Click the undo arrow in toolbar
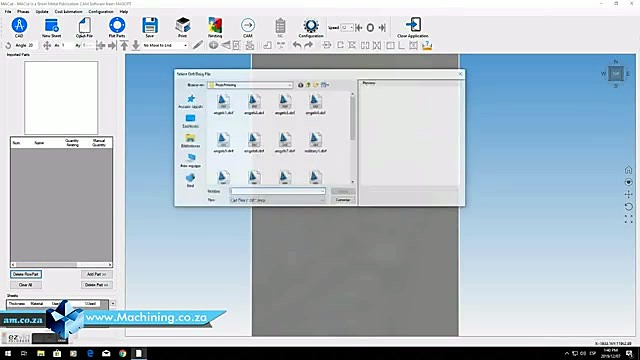Screen dimensions: 640x360 297,45
